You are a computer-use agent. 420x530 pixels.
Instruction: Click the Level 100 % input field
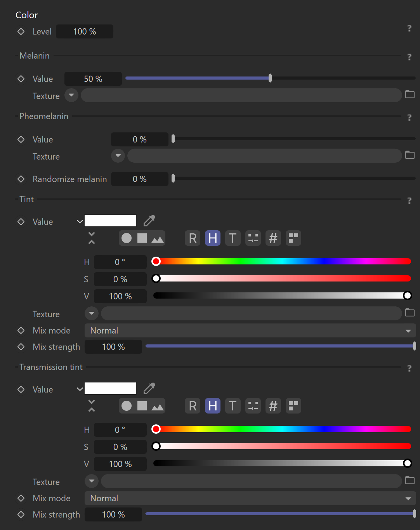(x=85, y=31)
